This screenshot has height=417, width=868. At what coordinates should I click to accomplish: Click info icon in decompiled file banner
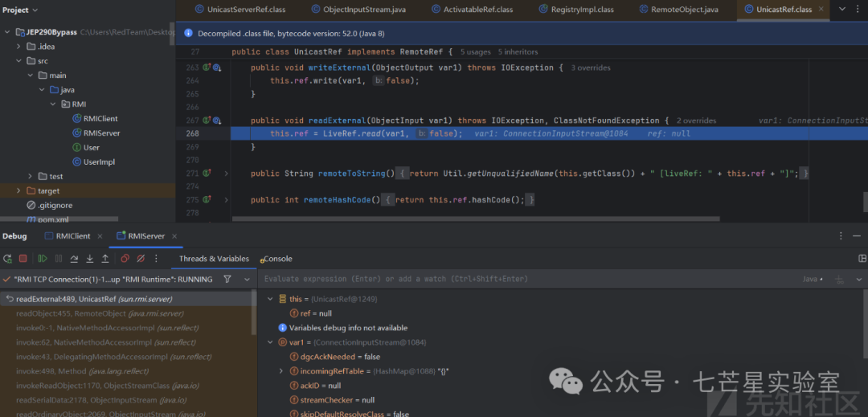[187, 33]
